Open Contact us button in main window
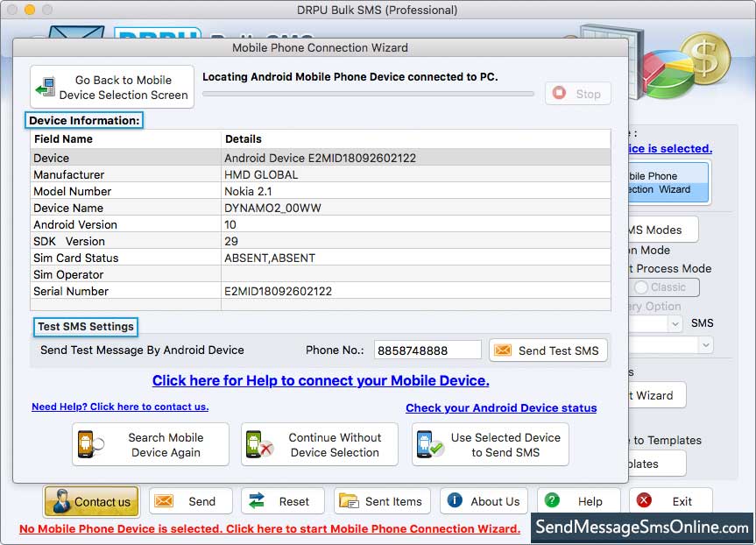 pos(92,501)
